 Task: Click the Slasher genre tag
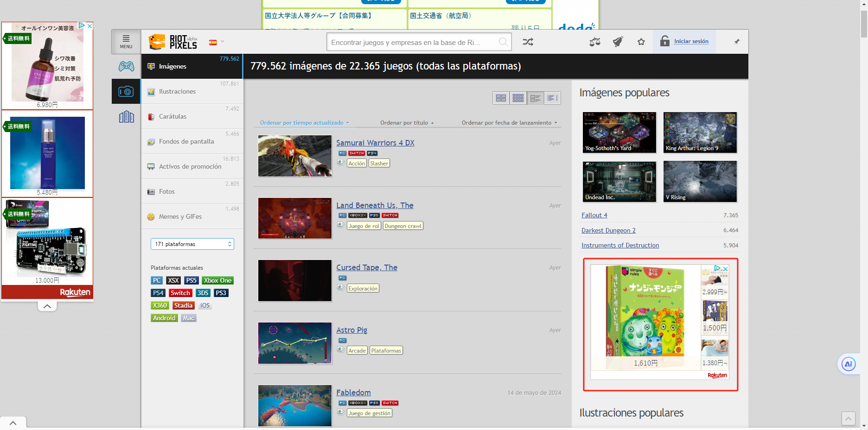pos(379,163)
